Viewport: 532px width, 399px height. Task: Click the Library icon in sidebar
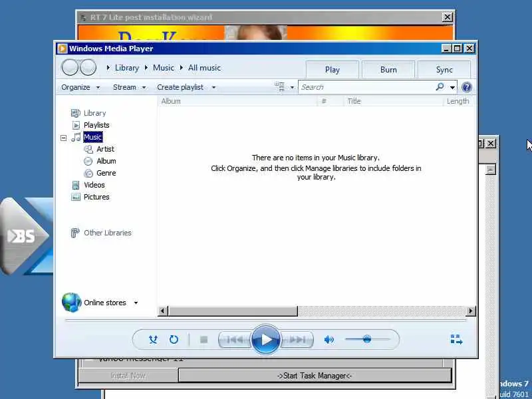pos(75,113)
